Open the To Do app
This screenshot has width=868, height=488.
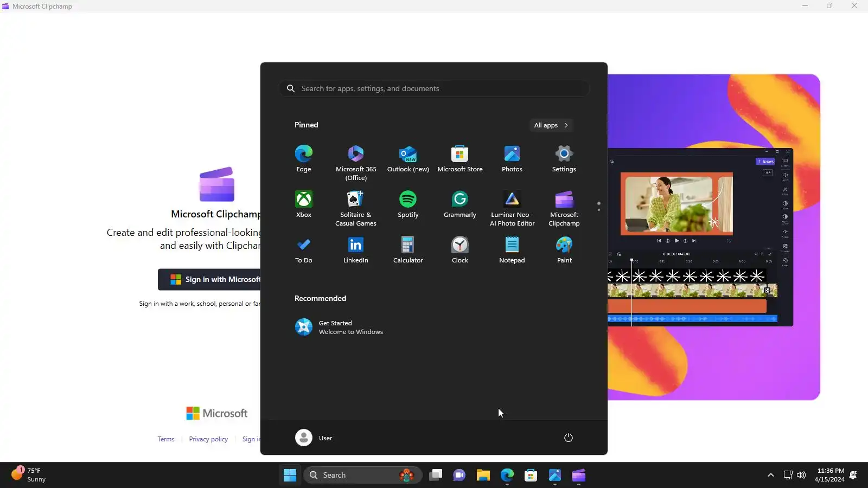point(304,250)
